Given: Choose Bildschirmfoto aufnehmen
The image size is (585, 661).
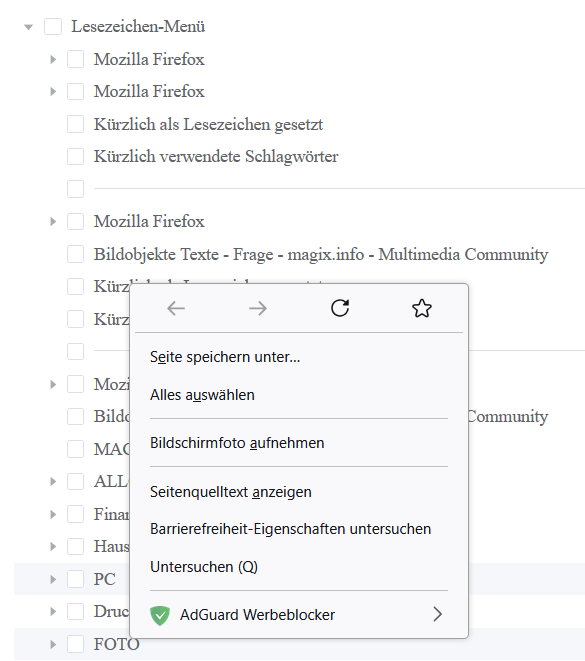Looking at the screenshot, I should pyautogui.click(x=299, y=443).
